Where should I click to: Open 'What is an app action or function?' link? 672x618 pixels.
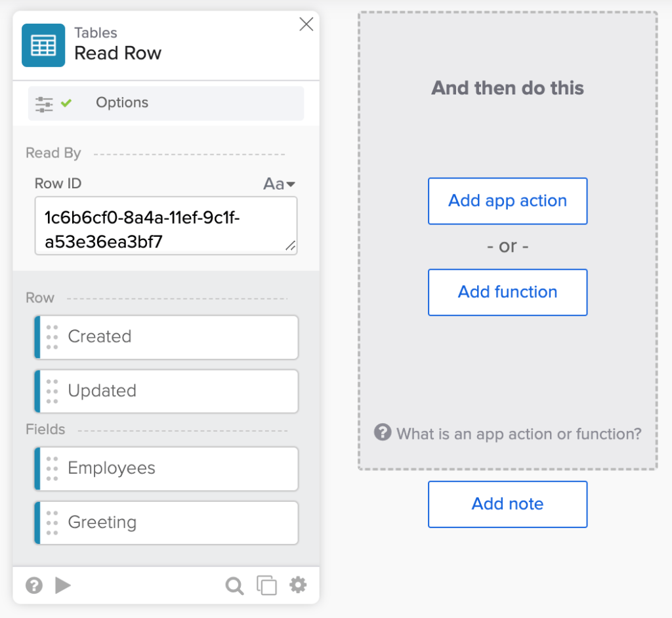click(518, 434)
